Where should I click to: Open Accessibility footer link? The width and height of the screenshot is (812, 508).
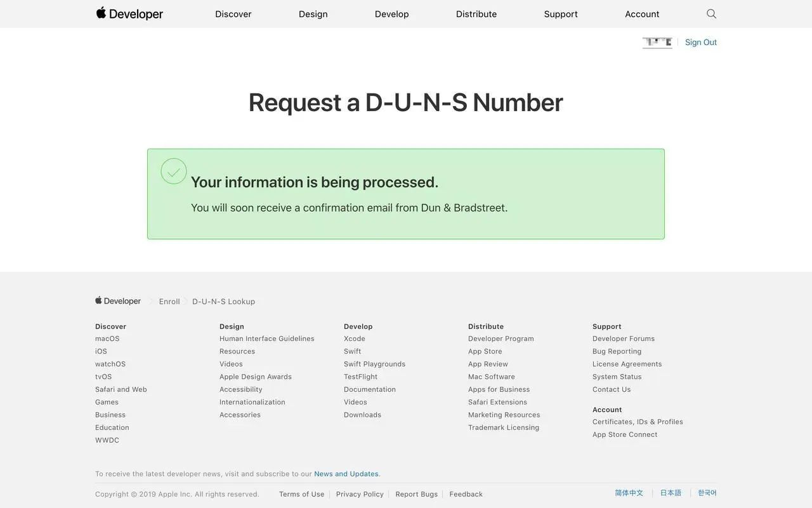click(241, 389)
